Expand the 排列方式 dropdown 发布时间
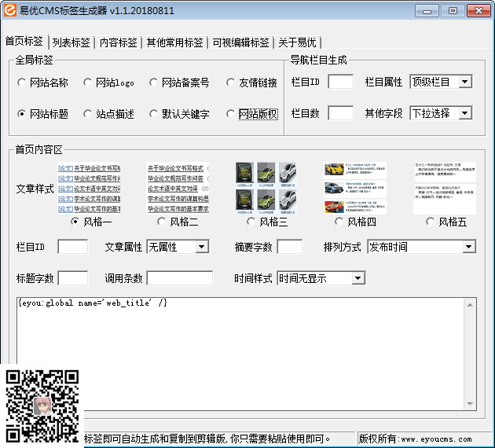The height and width of the screenshot is (448, 495). [x=422, y=247]
